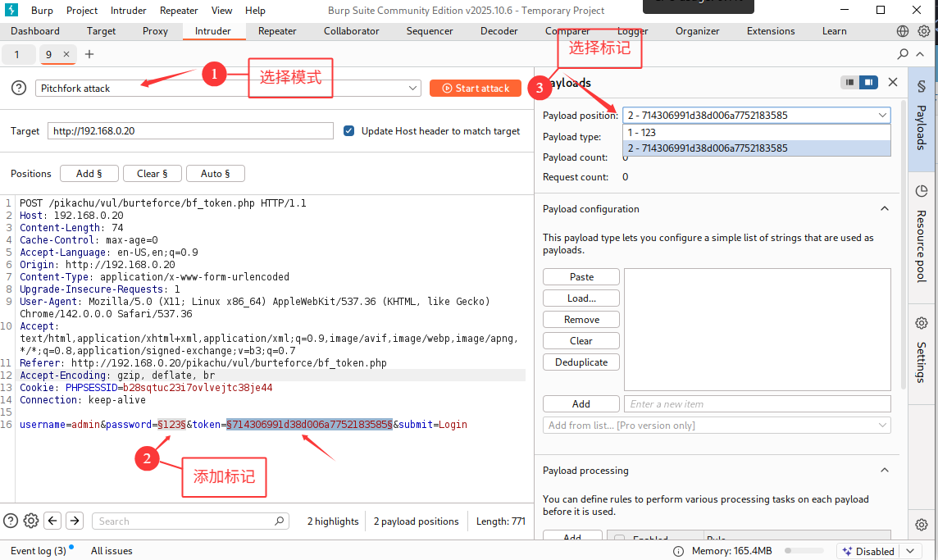Click the payload list Clear button
Image resolution: width=938 pixels, height=560 pixels.
(581, 340)
